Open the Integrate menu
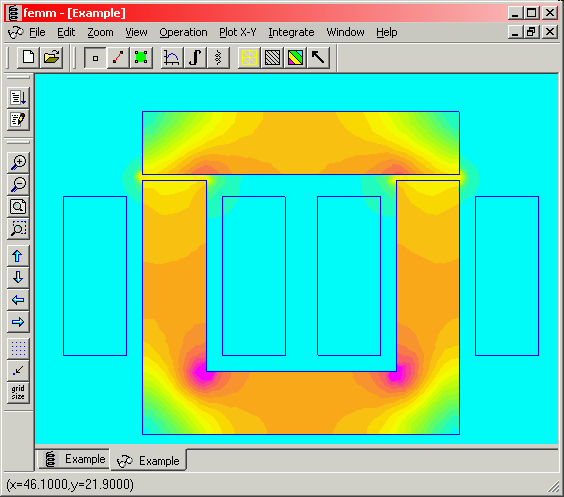The image size is (564, 497). click(x=291, y=32)
